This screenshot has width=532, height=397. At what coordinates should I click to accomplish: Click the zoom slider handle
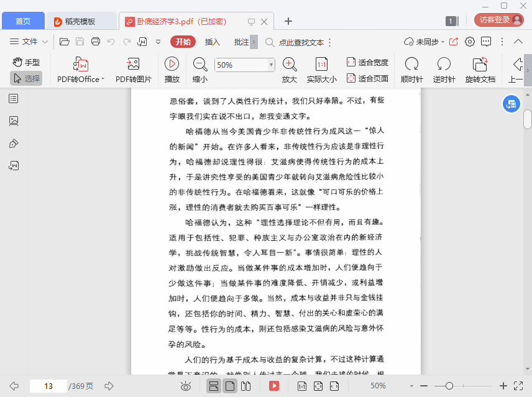[449, 386]
